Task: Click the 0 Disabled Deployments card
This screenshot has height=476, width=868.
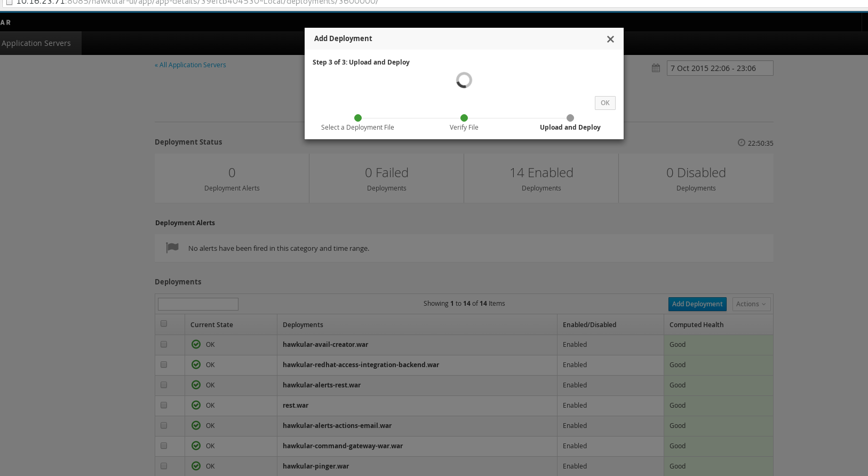Action: [x=696, y=179]
